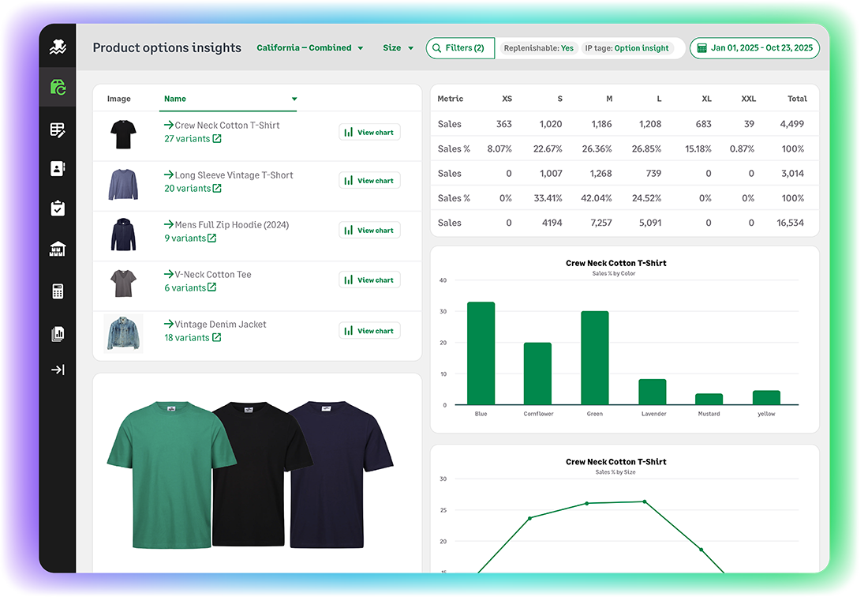Open external link icon next to 27 variants

pyautogui.click(x=217, y=138)
